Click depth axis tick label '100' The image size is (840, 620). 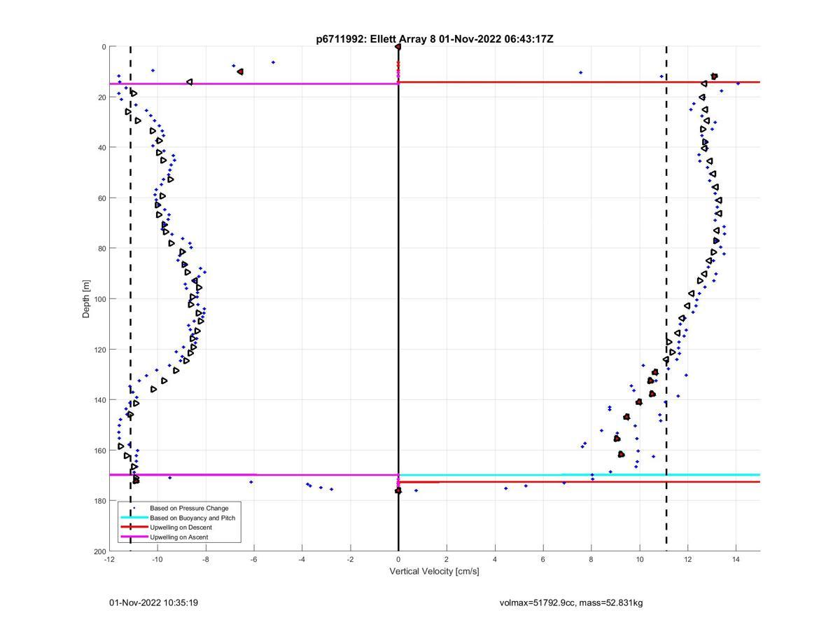(x=99, y=299)
